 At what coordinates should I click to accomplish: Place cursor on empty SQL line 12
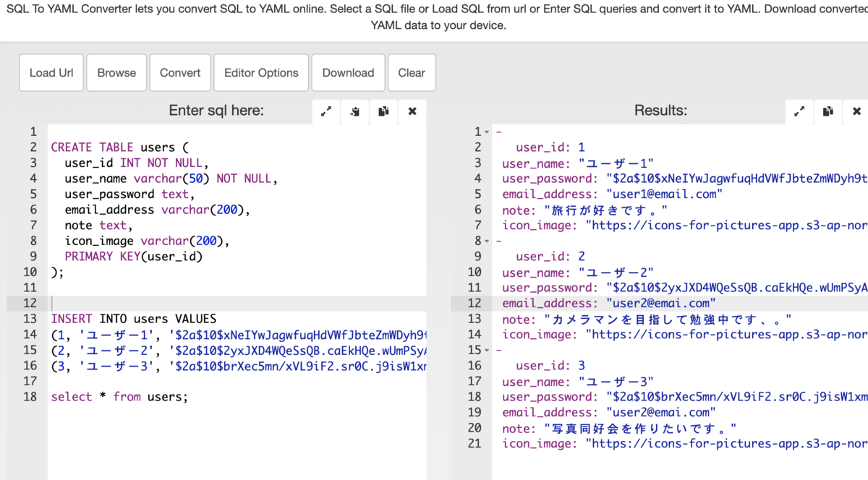tap(237, 304)
